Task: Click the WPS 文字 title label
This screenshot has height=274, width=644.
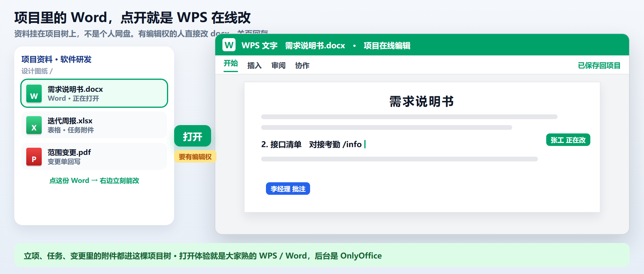Action: tap(259, 46)
